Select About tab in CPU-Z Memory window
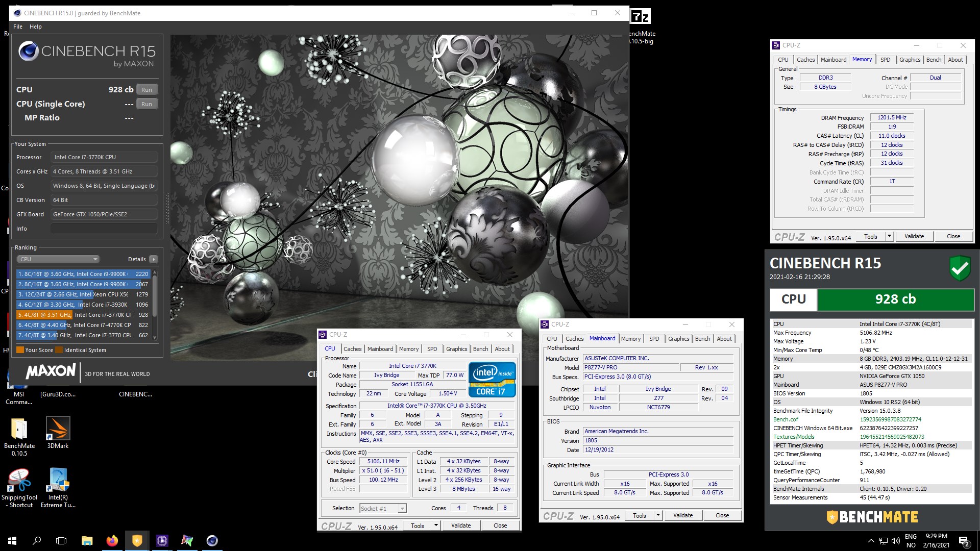Image resolution: width=980 pixels, height=551 pixels. click(x=955, y=60)
